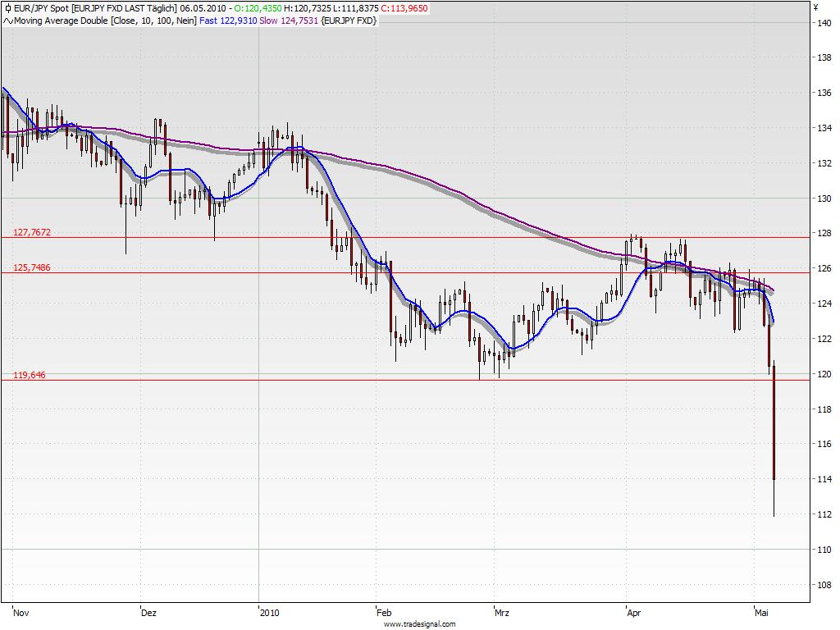
Task: Click the 124 price axis label
Action: (x=824, y=304)
